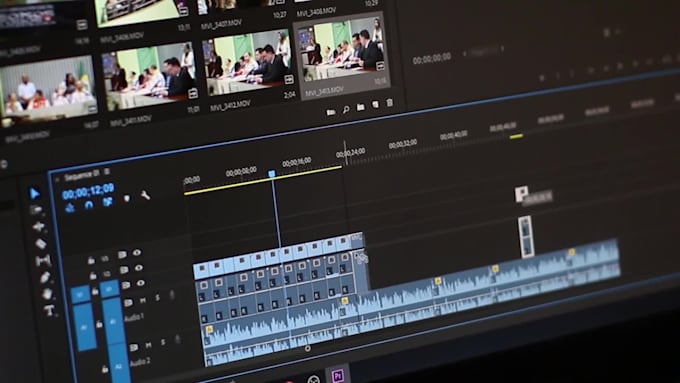The height and width of the screenshot is (383, 680).
Task: Toggle Sync Lock on track V3
Action: coord(122,255)
